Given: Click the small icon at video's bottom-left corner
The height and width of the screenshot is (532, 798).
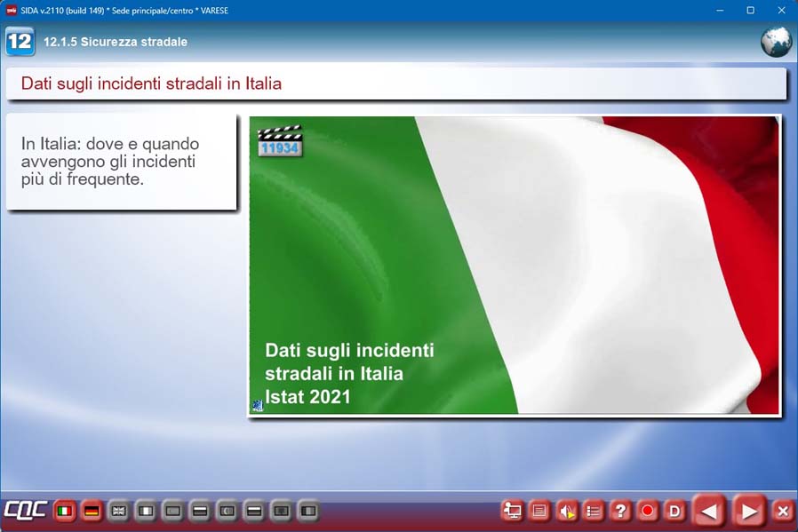Looking at the screenshot, I should coord(258,405).
